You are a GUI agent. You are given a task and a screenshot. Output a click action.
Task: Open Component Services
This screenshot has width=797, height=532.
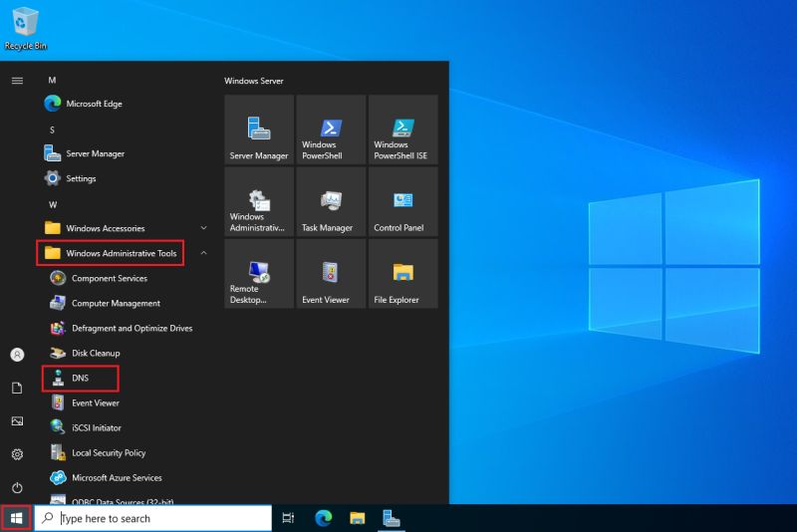pos(99,278)
